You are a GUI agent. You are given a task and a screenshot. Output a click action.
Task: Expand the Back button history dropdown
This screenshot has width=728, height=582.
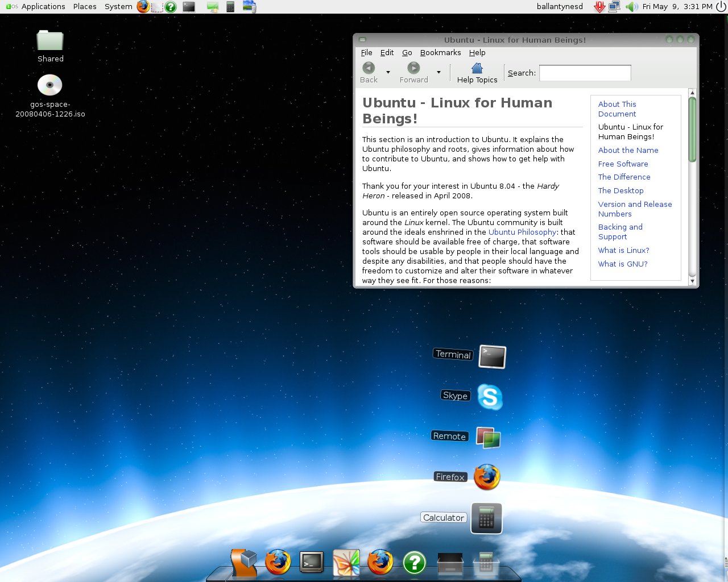388,72
